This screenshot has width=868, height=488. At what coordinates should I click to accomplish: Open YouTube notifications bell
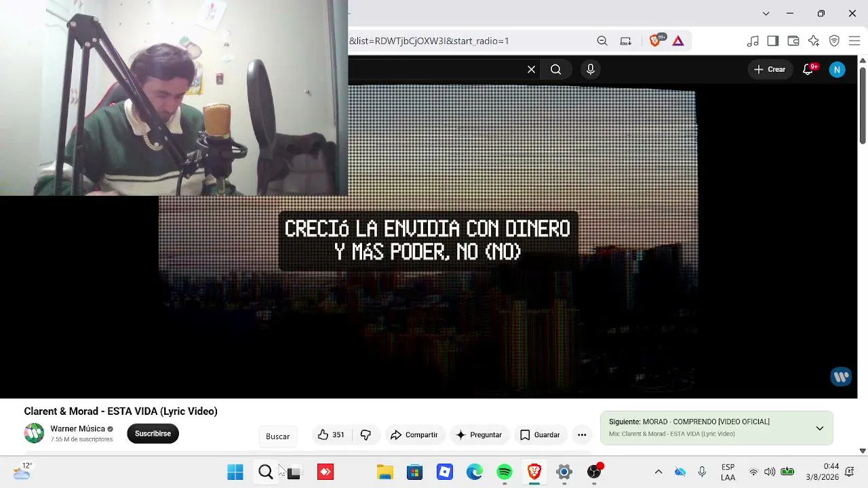click(808, 69)
